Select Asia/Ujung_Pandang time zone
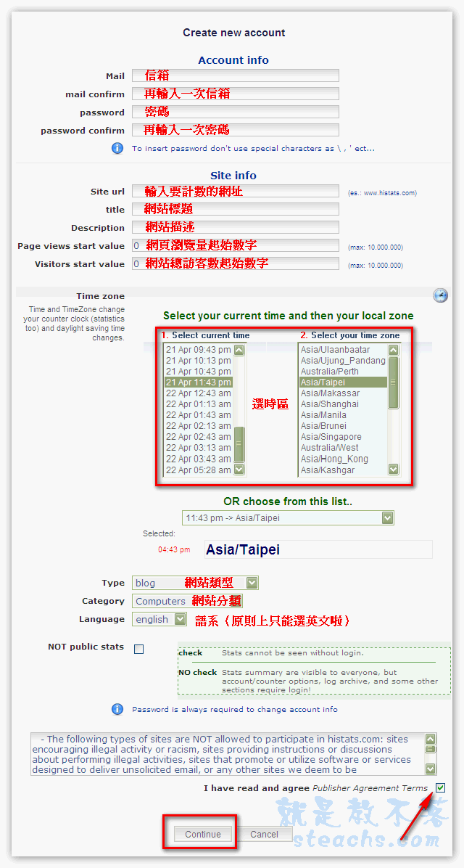464x868 pixels. click(x=343, y=361)
